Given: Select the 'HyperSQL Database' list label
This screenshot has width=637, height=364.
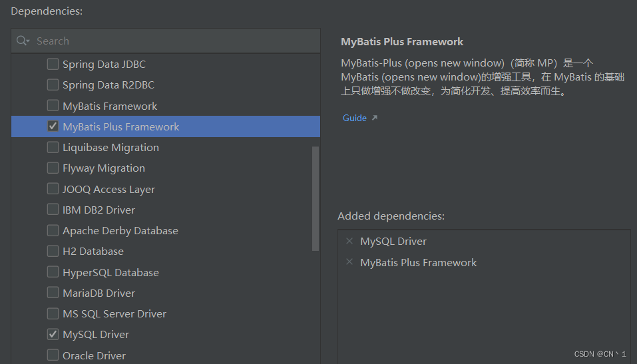Looking at the screenshot, I should [x=110, y=273].
